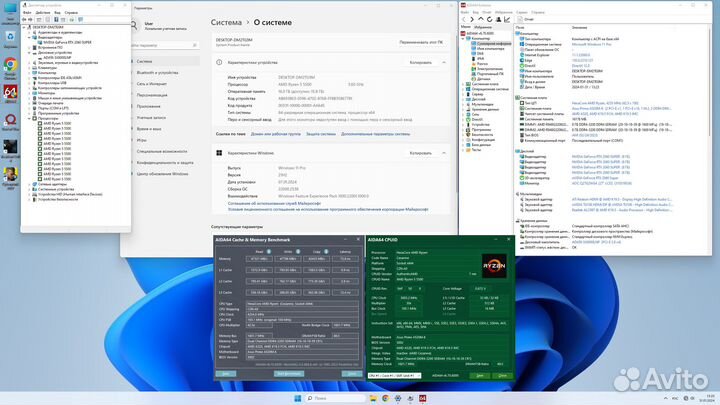Image resolution: width=720 pixels, height=405 pixels.
Task: Open Домен или рабочая группа link
Action: tap(276, 134)
